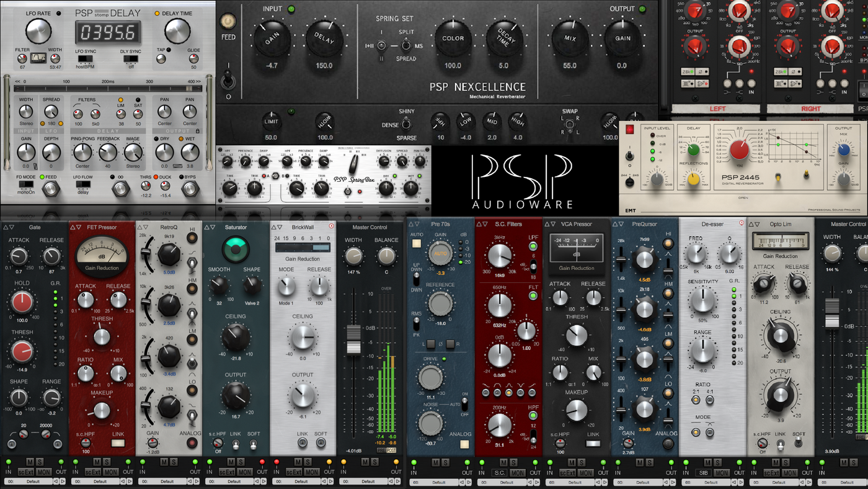Toggle the LINK switch on FET Pressor
868x489 pixels.
click(118, 443)
